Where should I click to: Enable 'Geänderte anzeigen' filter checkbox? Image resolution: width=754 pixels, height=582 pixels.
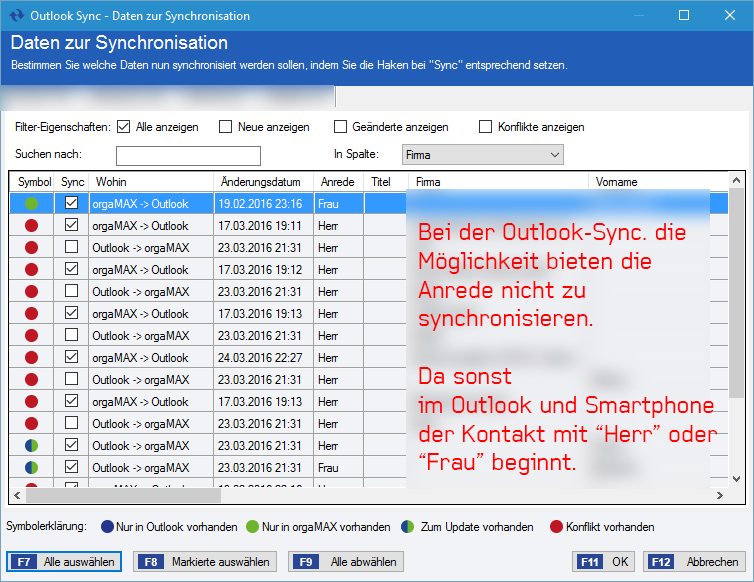(340, 127)
